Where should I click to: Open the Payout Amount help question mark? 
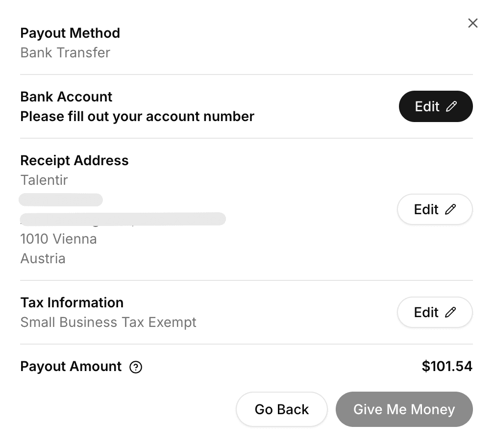pos(136,367)
